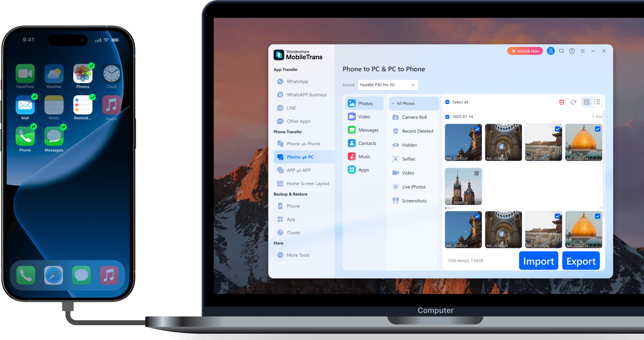Check the church towers photo checkbox
Image resolution: width=644 pixels, height=340 pixels.
[x=477, y=173]
